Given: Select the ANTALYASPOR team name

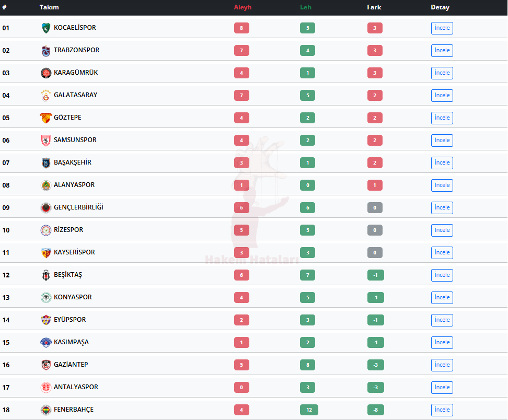Looking at the screenshot, I should click(x=76, y=387).
